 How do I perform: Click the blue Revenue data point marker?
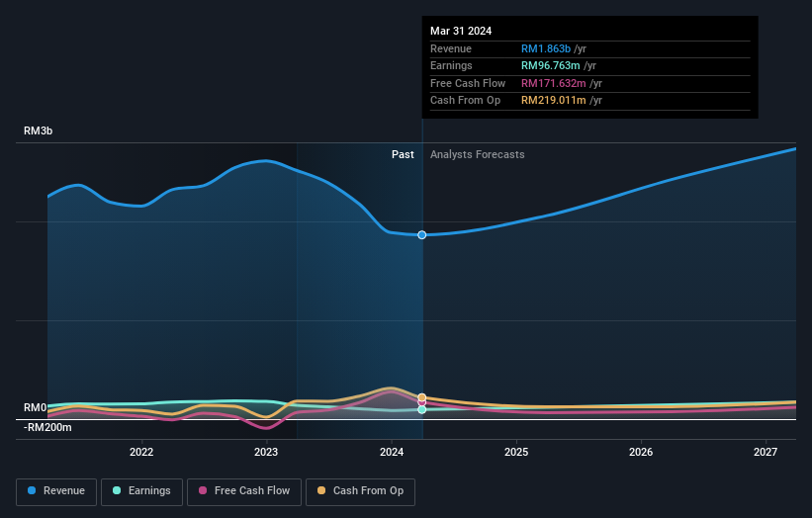(422, 235)
